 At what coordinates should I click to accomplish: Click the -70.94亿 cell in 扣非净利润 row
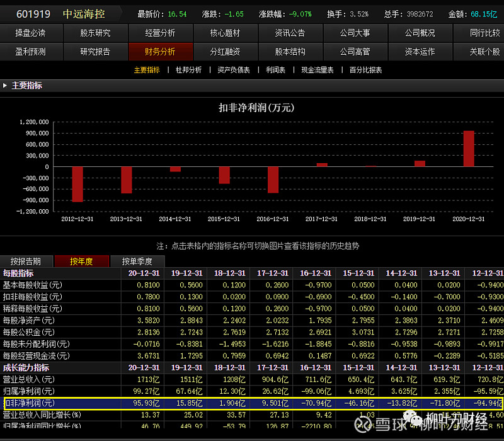[x=316, y=403]
